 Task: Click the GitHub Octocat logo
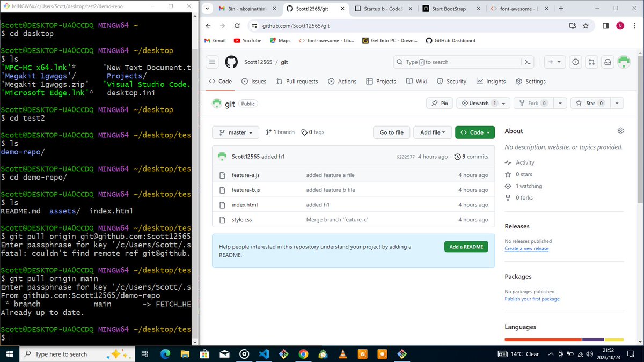231,62
